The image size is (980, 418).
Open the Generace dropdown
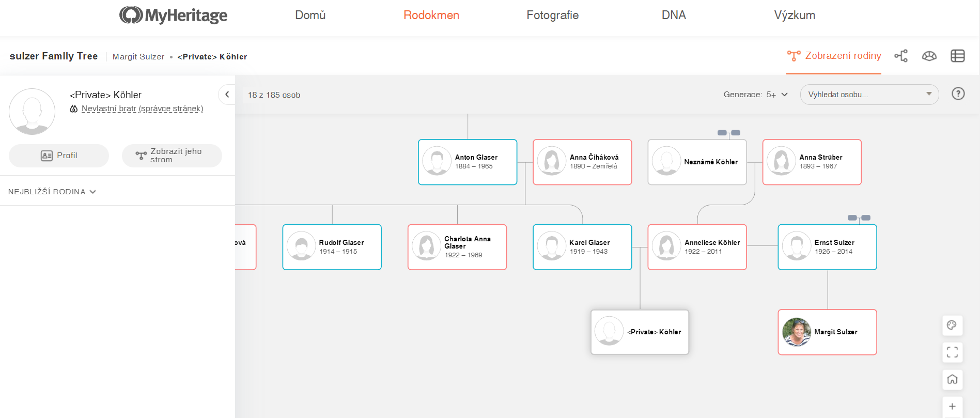tap(755, 95)
